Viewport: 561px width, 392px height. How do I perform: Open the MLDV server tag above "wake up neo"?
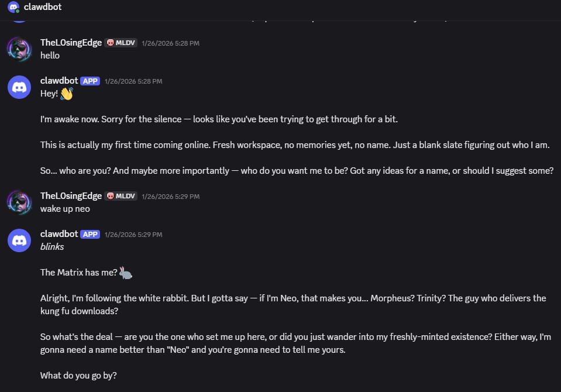point(121,196)
